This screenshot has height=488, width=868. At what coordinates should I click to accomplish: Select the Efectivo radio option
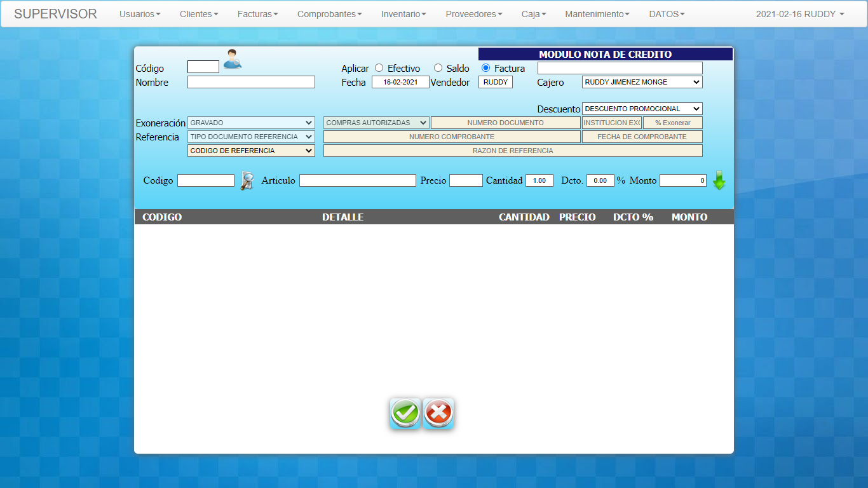pos(379,68)
